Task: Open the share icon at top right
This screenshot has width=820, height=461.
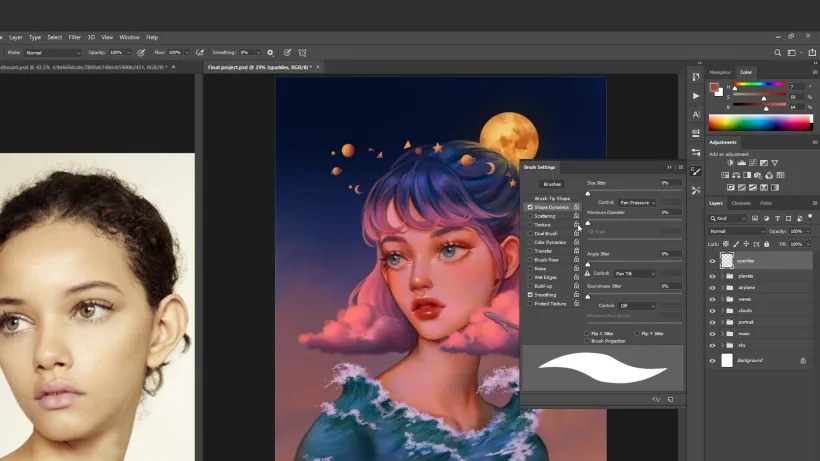Action: pos(812,52)
